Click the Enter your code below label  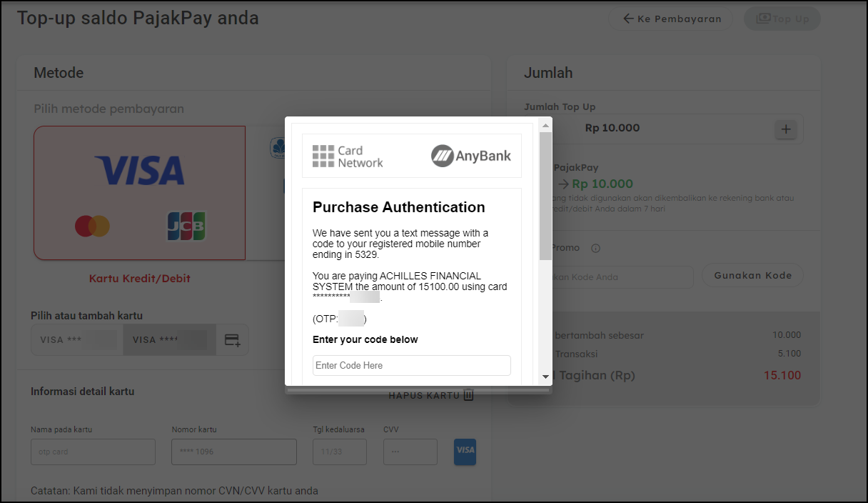click(x=365, y=339)
